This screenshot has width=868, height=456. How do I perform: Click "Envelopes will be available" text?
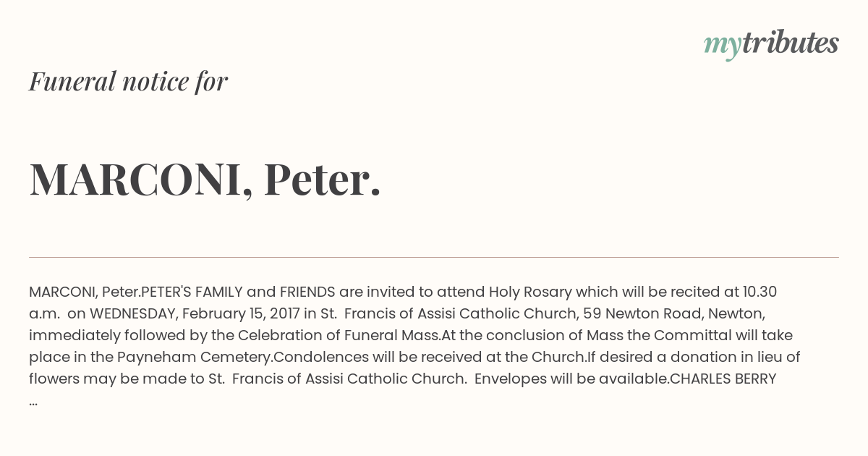point(571,379)
